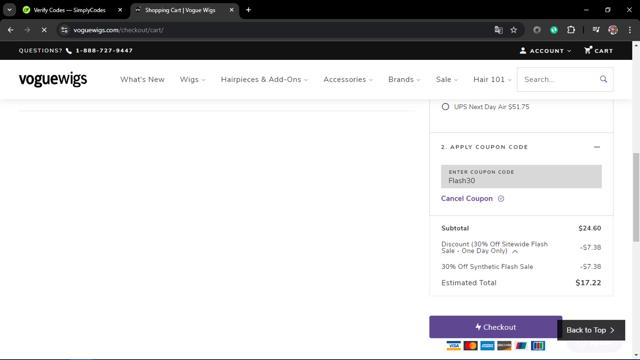Collapse the Apply Coupon Code section
Viewport: 640px width, 360px height.
click(x=597, y=147)
